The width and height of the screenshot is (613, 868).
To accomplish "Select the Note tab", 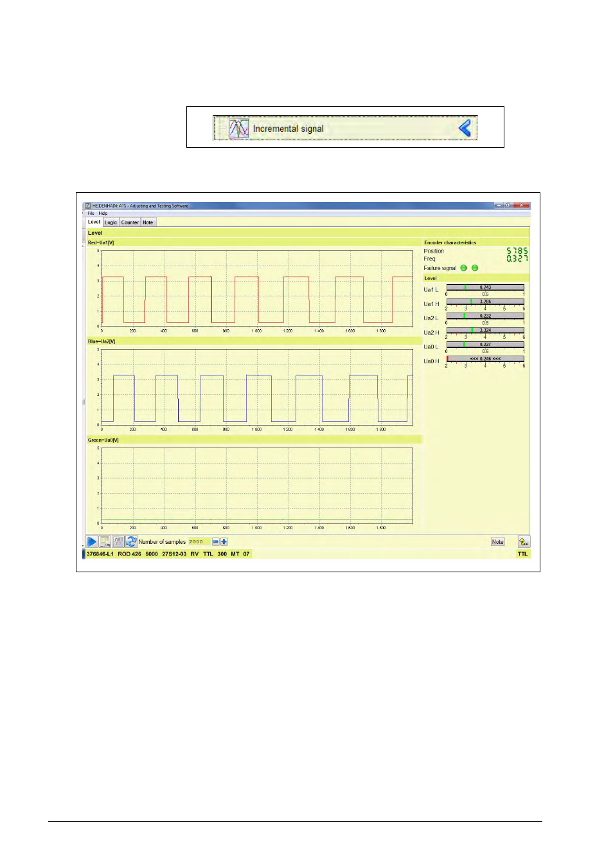I will point(148,222).
